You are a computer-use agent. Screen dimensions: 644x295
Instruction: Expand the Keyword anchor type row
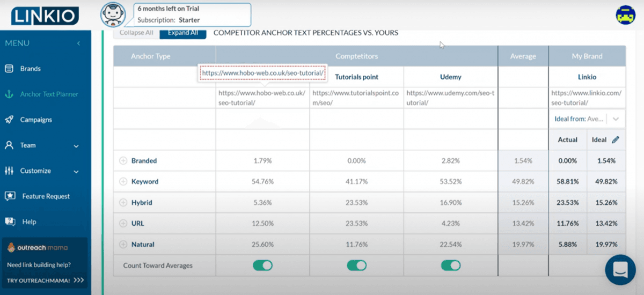point(123,181)
